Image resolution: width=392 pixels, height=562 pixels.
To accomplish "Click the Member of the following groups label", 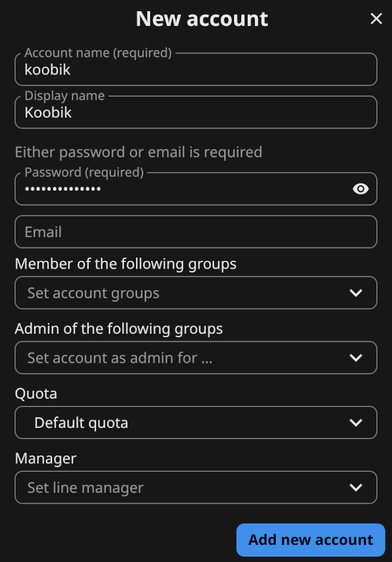I will coord(125,264).
